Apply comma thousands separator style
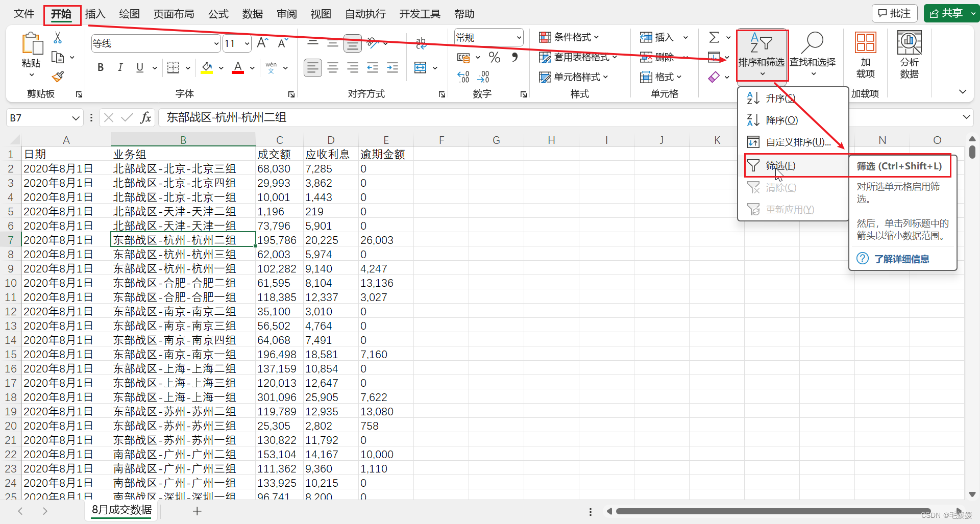Viewport: 980px width, 524px height. click(514, 57)
